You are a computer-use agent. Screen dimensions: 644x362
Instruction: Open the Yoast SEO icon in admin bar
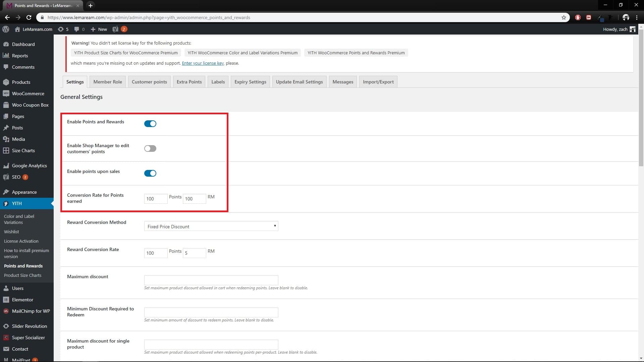115,29
